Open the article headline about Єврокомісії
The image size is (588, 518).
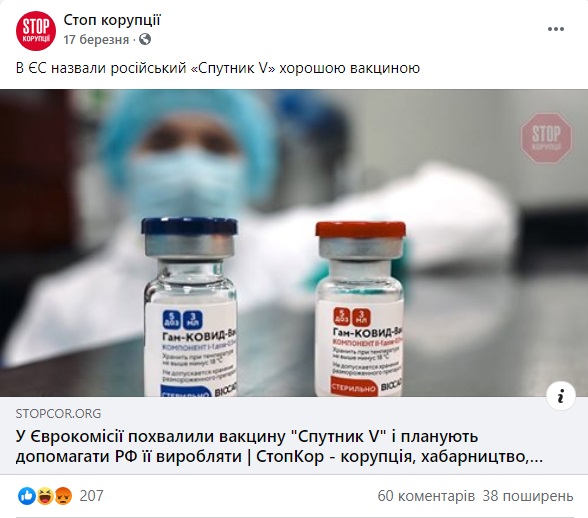click(x=279, y=446)
